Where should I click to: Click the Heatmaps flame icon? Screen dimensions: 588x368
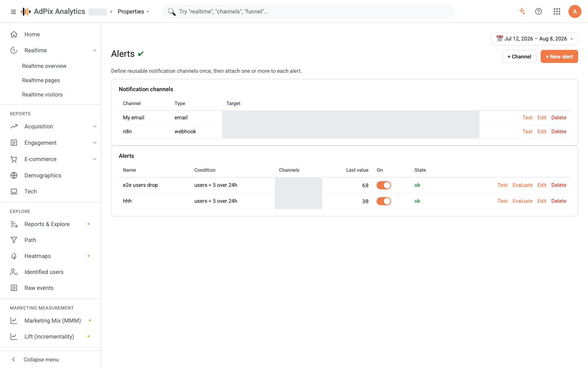click(14, 256)
